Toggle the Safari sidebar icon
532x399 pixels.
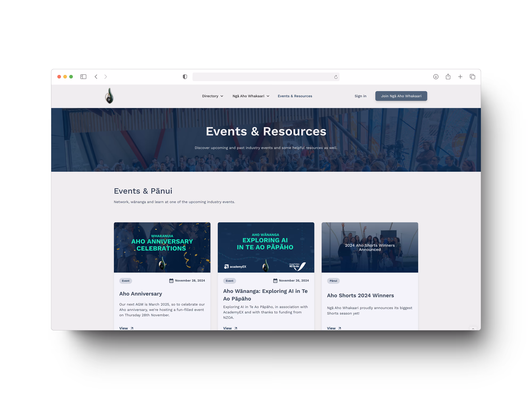coord(83,77)
